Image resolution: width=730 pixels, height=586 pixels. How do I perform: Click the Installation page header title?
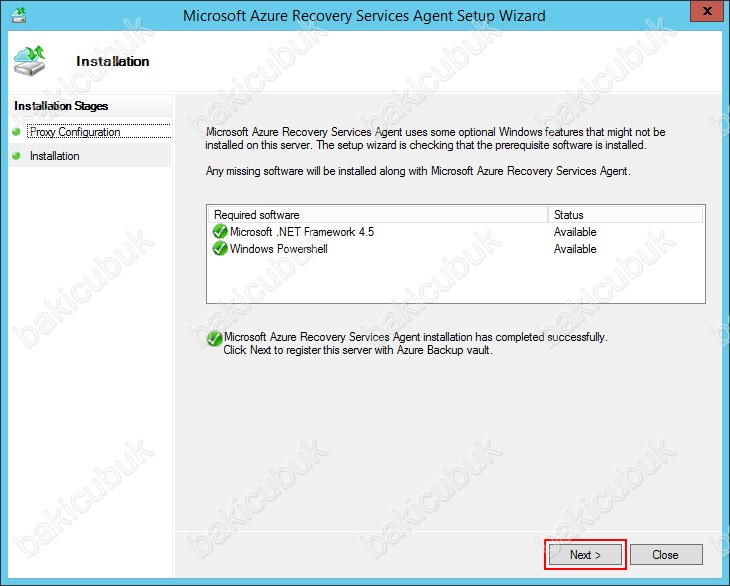pos(113,61)
